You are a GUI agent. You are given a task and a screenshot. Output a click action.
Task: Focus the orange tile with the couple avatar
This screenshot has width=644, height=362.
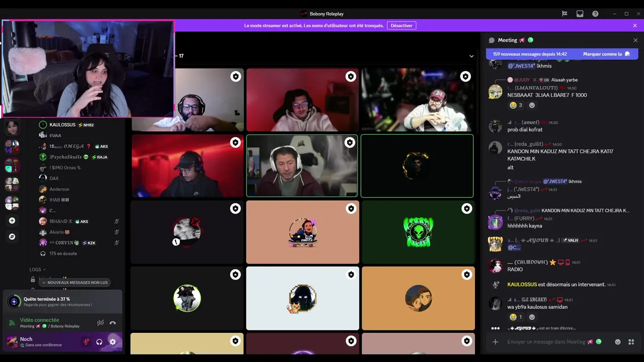click(418, 299)
